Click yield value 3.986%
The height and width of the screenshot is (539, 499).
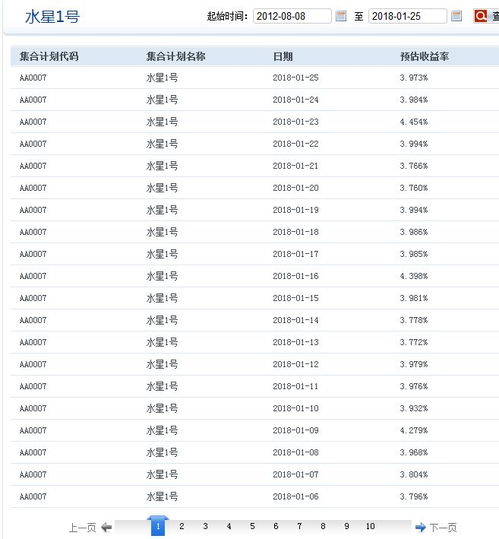(414, 232)
